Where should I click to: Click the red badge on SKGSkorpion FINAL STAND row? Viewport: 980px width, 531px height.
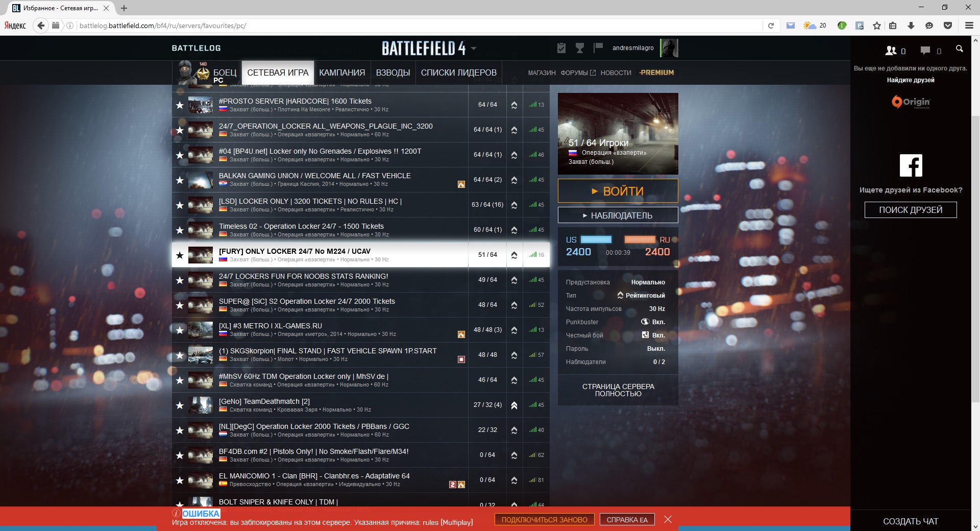pos(461,359)
